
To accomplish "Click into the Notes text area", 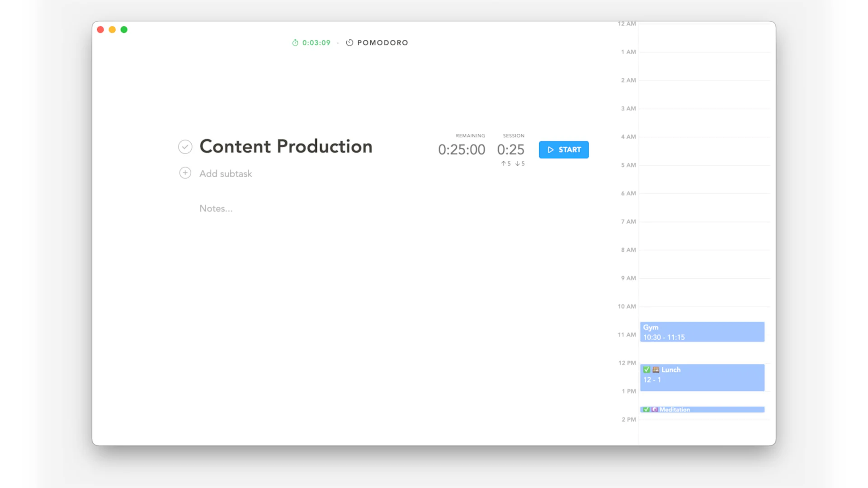I will pos(216,208).
